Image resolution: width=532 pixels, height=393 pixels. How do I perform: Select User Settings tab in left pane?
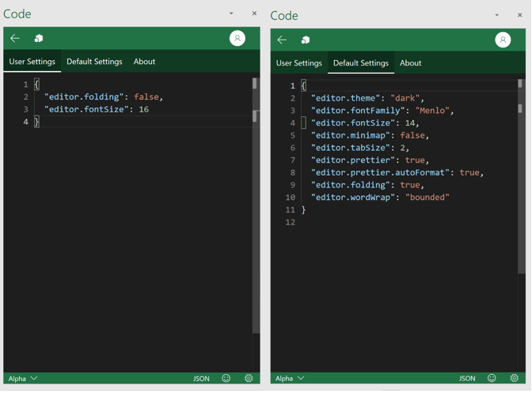click(32, 62)
